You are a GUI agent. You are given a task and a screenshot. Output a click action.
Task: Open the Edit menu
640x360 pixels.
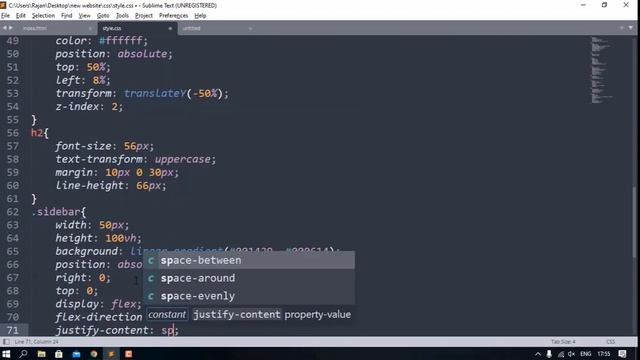coord(20,16)
